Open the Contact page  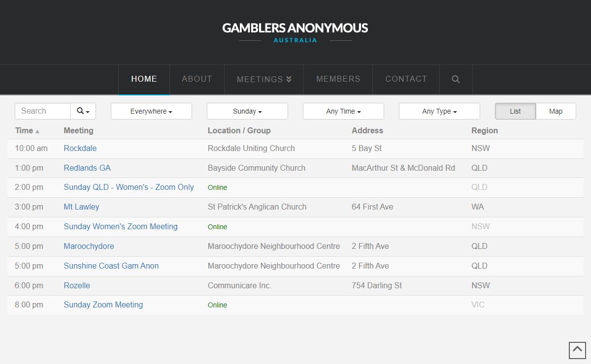point(406,79)
